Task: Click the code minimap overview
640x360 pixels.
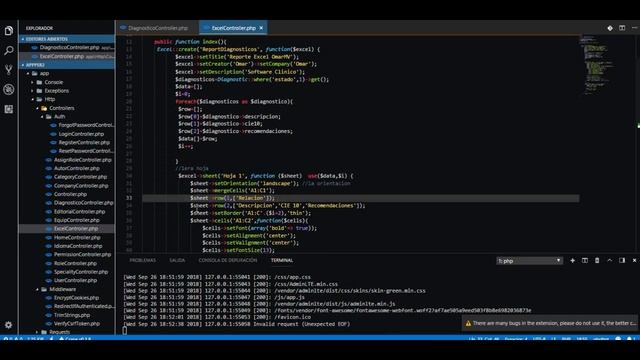Action: coord(597,65)
